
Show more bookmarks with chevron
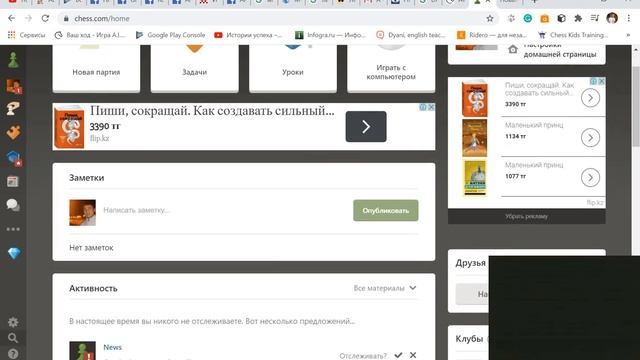click(x=628, y=35)
